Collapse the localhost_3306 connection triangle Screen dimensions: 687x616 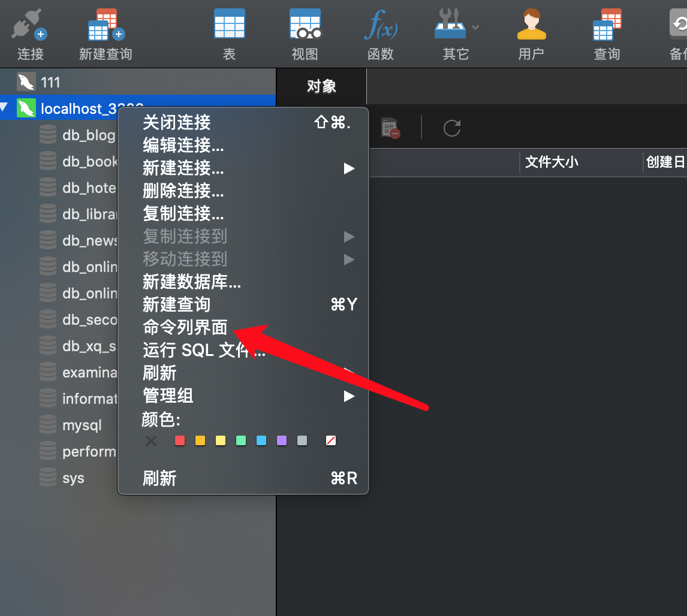7,108
